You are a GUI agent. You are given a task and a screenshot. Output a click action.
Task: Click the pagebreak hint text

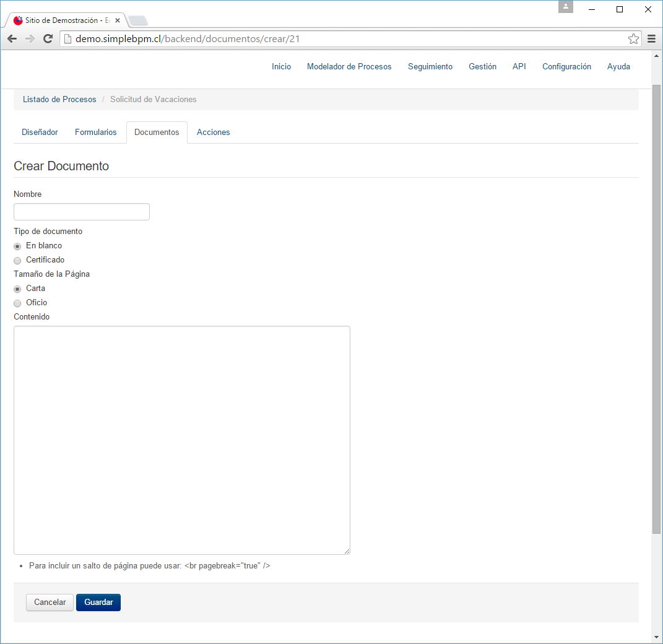[150, 565]
